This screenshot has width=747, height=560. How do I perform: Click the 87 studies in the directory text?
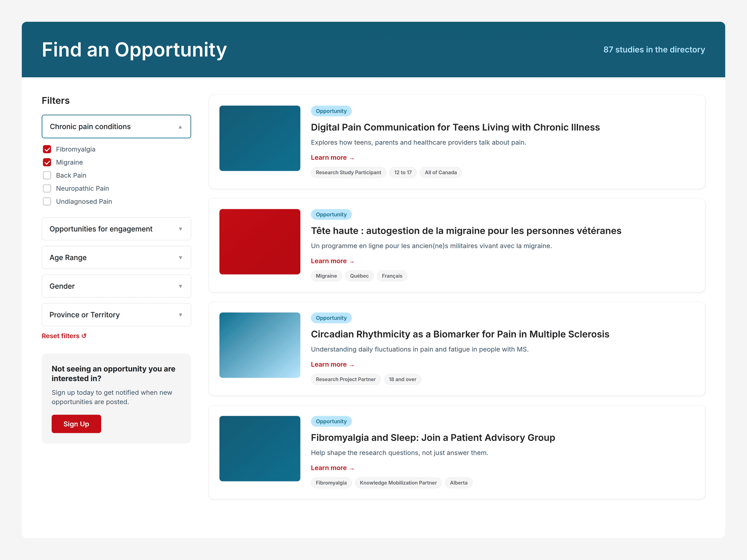point(654,50)
